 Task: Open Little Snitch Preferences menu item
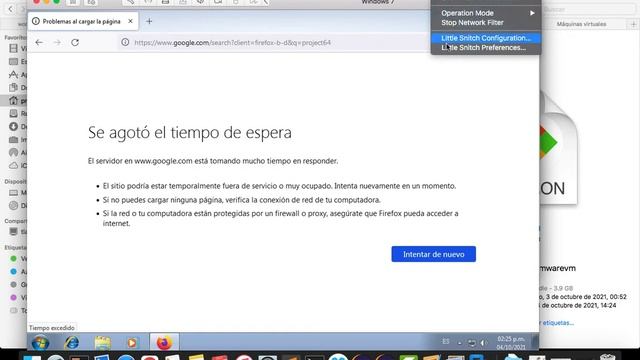[486, 48]
